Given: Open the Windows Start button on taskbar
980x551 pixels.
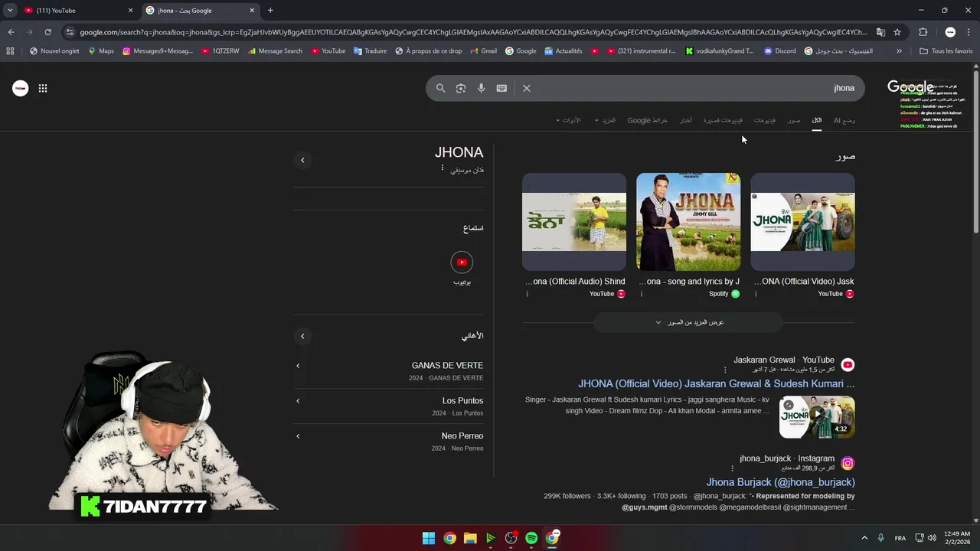Looking at the screenshot, I should click(x=429, y=538).
